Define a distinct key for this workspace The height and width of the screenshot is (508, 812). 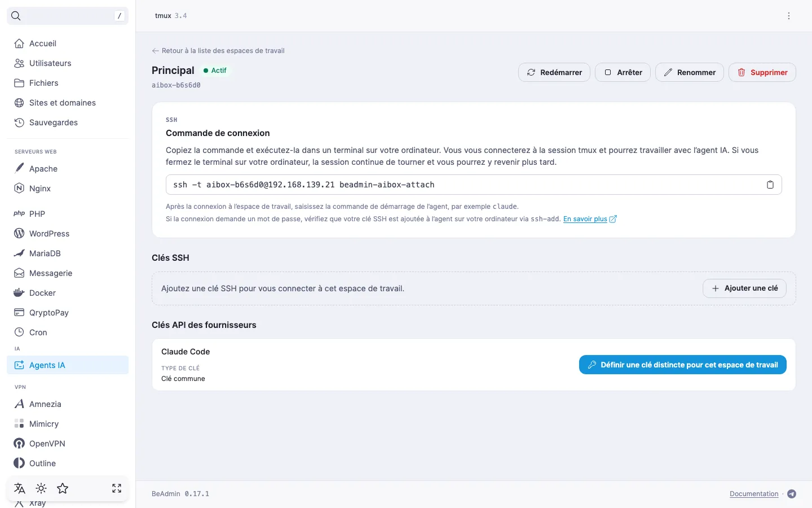683,365
